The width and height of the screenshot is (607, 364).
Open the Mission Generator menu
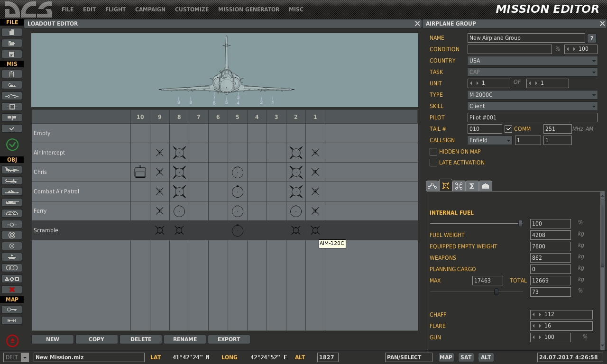point(248,9)
